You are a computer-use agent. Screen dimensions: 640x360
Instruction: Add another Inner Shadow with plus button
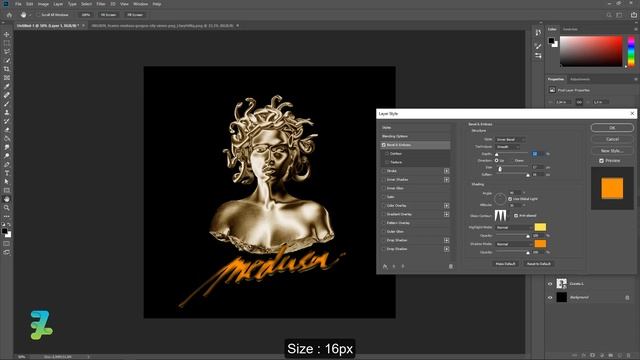[x=447, y=180]
